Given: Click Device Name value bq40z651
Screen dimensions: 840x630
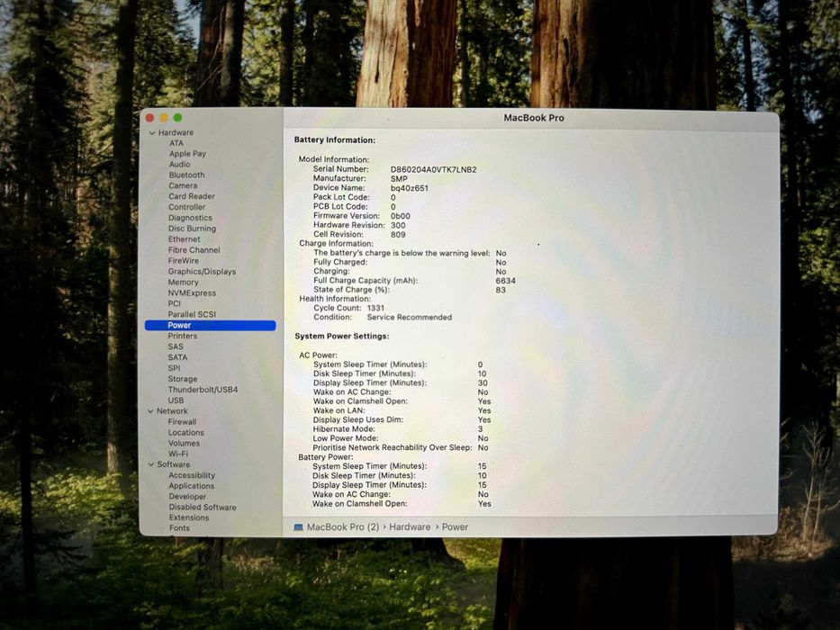Looking at the screenshot, I should pos(410,189).
